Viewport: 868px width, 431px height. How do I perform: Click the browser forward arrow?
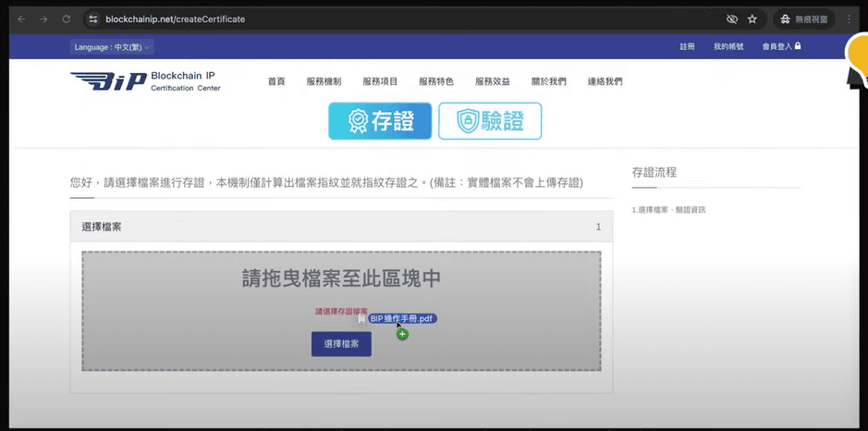[x=43, y=18]
